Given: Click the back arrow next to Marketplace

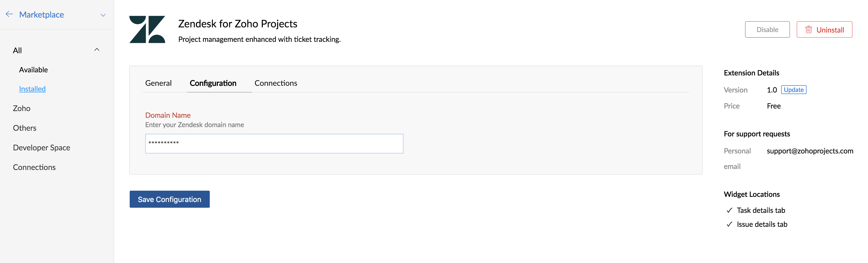Looking at the screenshot, I should coord(10,14).
